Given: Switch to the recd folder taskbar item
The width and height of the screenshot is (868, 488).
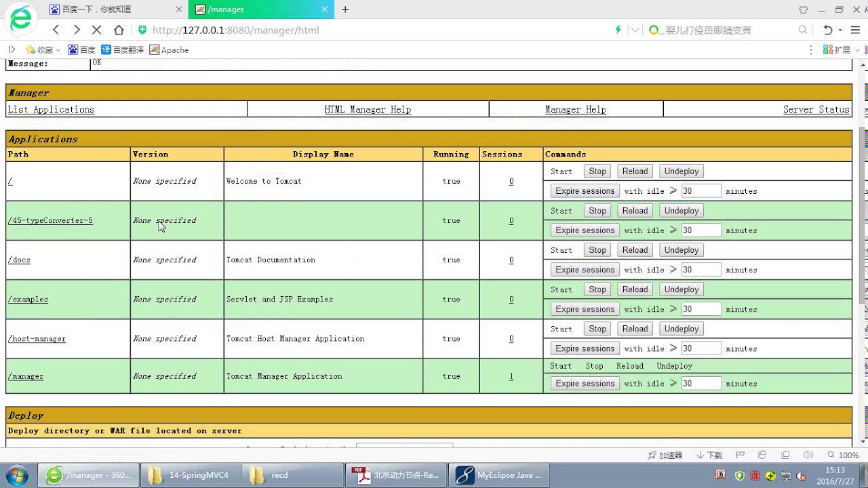Looking at the screenshot, I should coord(292,475).
